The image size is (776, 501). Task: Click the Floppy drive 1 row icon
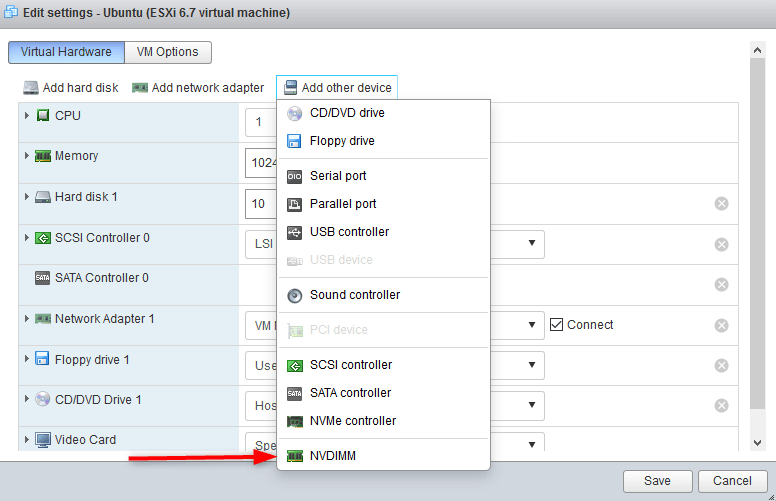pyautogui.click(x=42, y=358)
